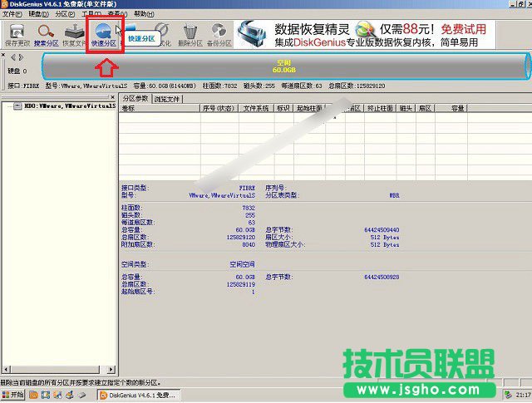Click 容量:60.0GB(61440MB) in the disk info line

pos(165,86)
